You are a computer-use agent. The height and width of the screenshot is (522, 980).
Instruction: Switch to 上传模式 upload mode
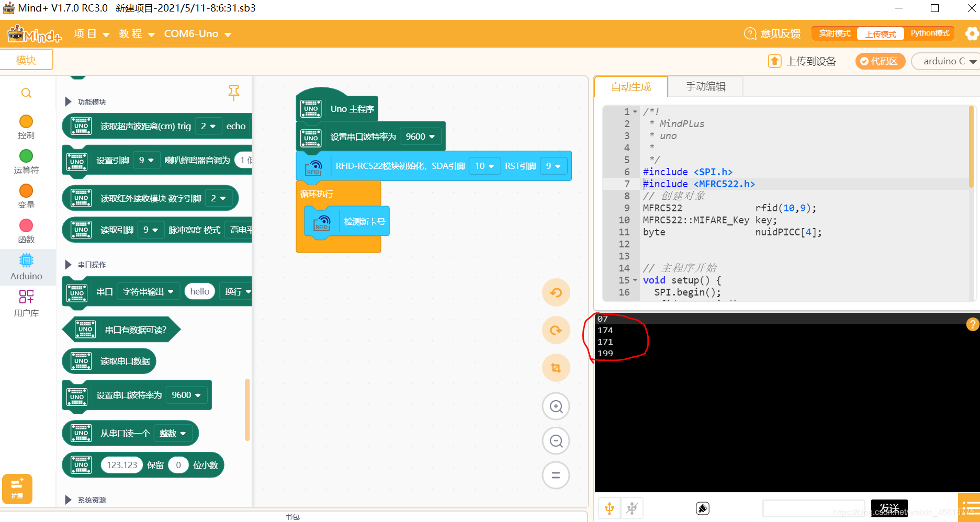(881, 34)
